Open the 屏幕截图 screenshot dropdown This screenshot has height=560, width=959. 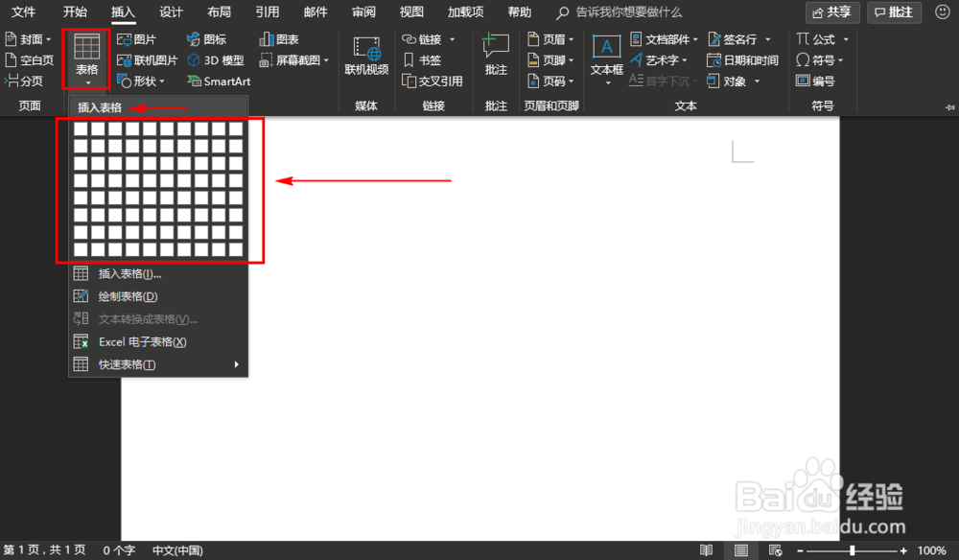294,59
